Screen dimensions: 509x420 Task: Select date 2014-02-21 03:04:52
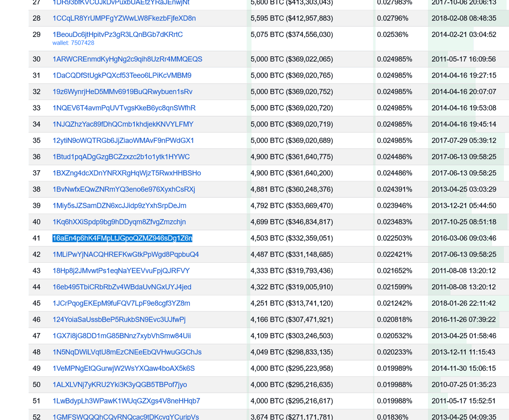[464, 34]
